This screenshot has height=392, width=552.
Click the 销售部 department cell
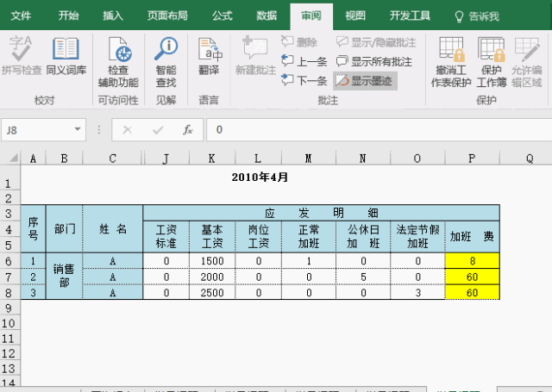tap(64, 276)
